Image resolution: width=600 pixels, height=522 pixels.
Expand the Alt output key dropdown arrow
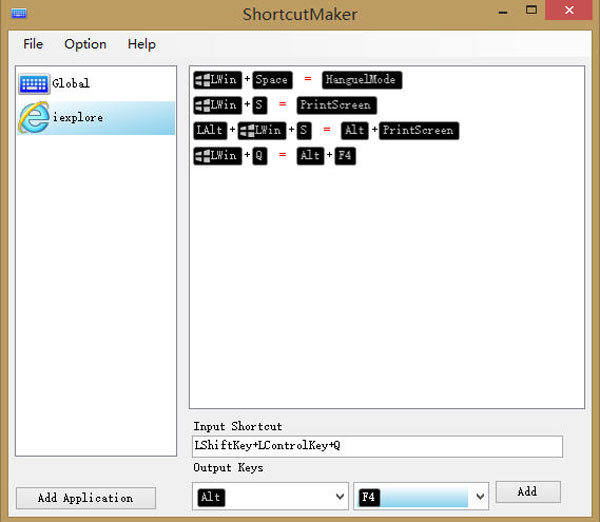[339, 496]
